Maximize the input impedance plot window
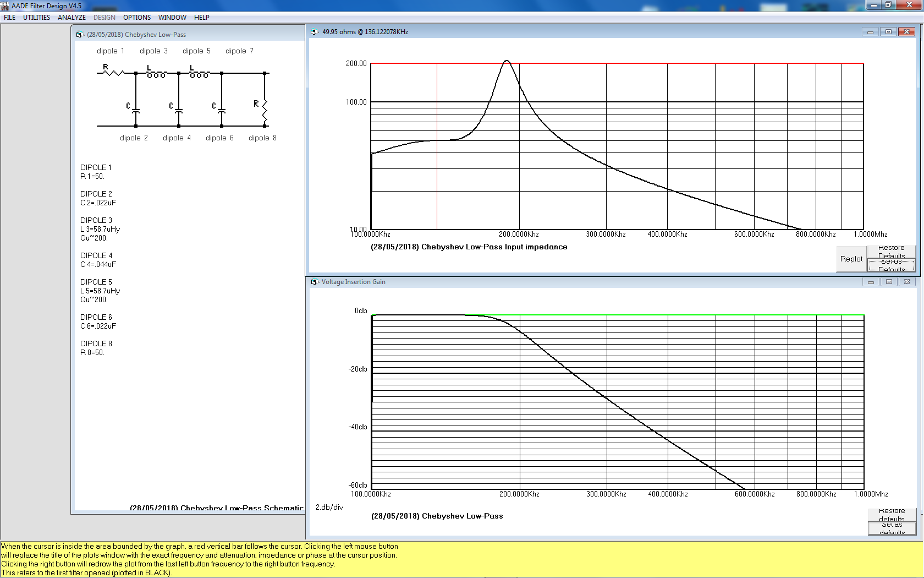 [888, 32]
